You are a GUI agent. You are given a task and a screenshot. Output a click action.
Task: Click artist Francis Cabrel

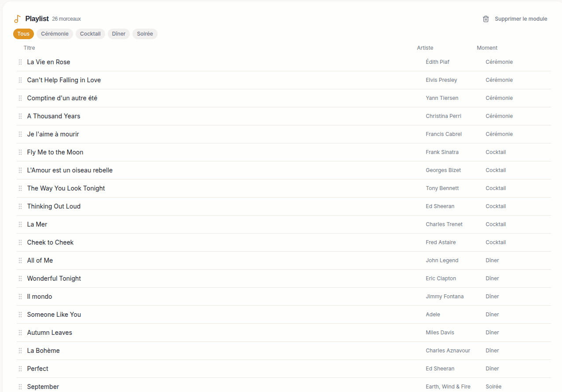(444, 134)
